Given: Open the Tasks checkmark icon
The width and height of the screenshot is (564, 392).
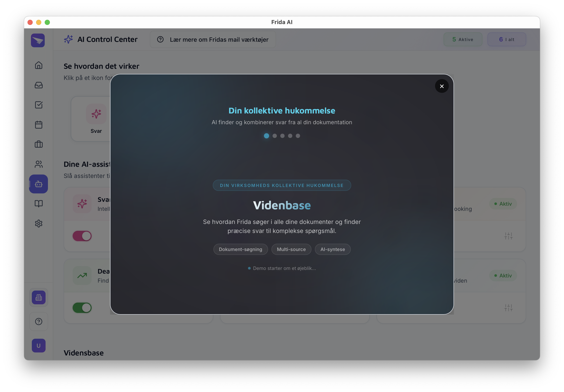Looking at the screenshot, I should pos(38,105).
